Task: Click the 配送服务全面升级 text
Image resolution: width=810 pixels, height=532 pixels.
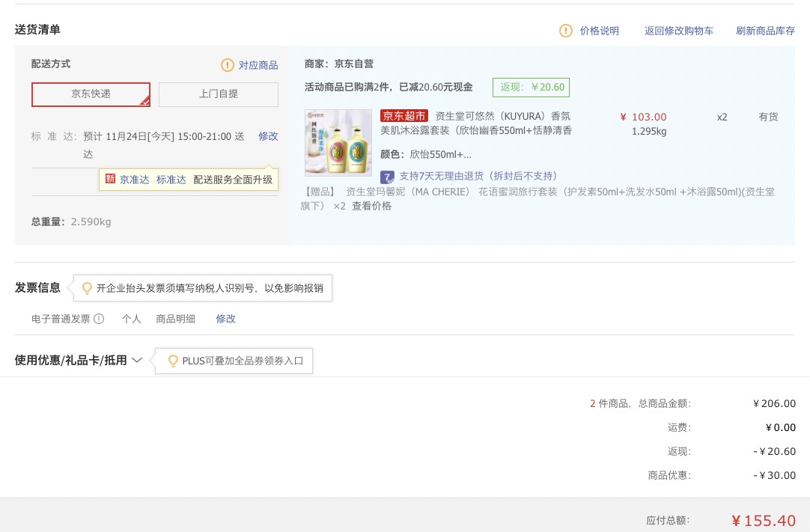Action: [x=233, y=180]
